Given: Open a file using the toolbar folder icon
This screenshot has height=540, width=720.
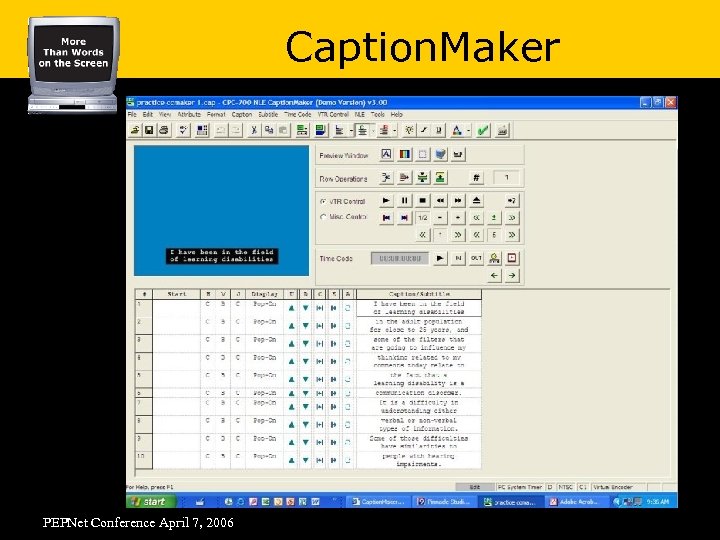Looking at the screenshot, I should pyautogui.click(x=135, y=130).
